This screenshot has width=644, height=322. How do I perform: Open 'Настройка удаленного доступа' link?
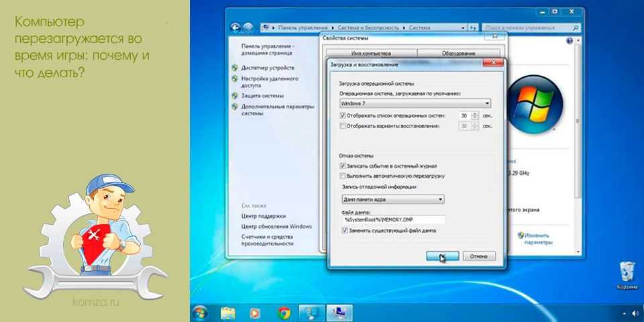click(x=270, y=82)
